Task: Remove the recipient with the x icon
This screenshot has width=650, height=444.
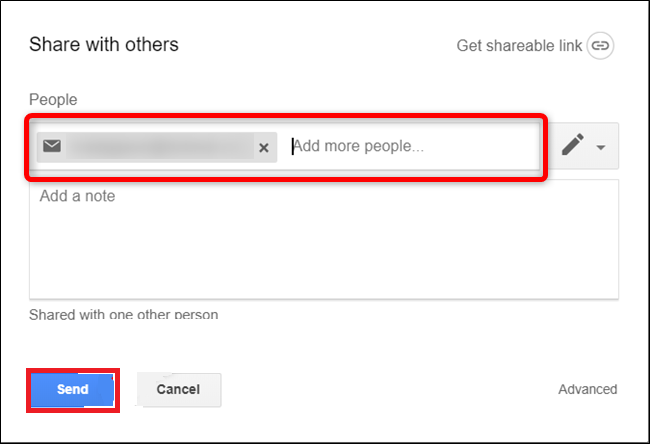Action: (264, 147)
